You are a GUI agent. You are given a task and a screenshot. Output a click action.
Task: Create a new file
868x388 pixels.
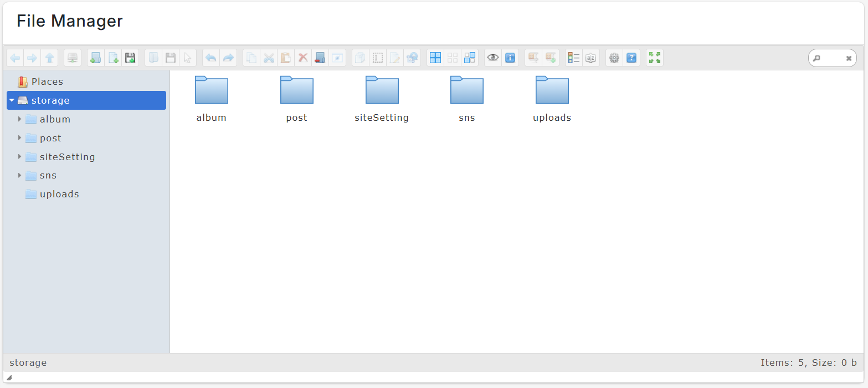(113, 58)
